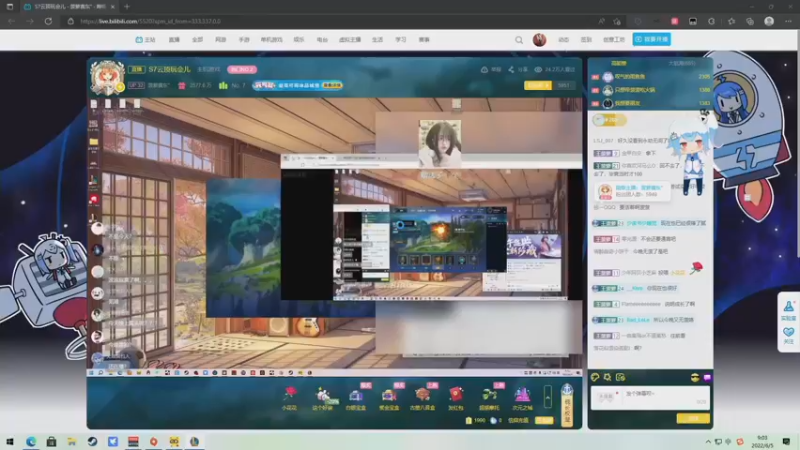Image resolution: width=800 pixels, height=450 pixels.
Task: Open the 单机游戏 category
Action: (x=271, y=40)
